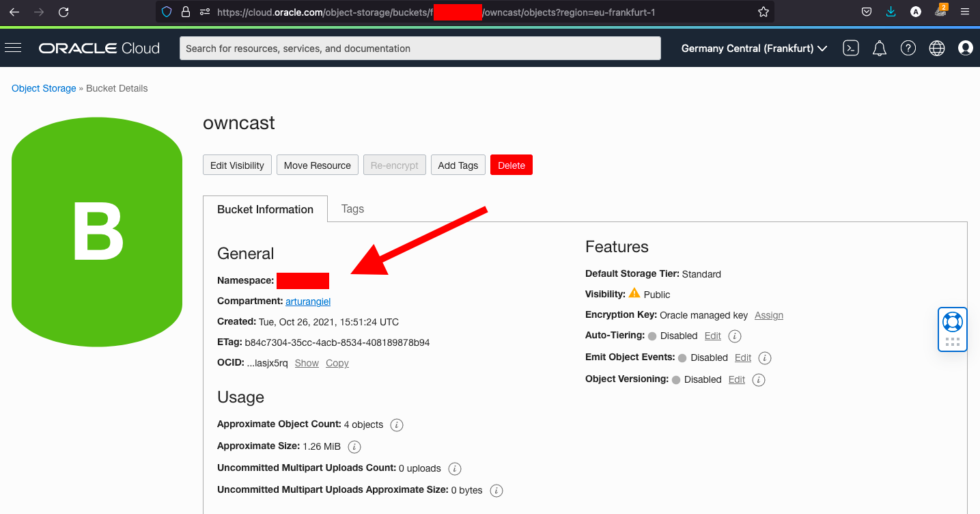The height and width of the screenshot is (514, 980).
Task: Open the arturangiel compartment link
Action: (308, 301)
